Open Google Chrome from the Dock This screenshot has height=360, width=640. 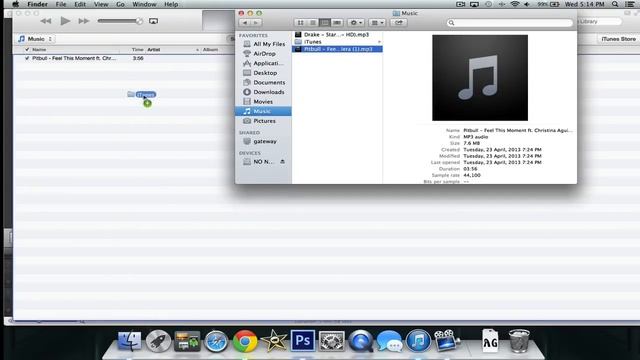pos(245,341)
